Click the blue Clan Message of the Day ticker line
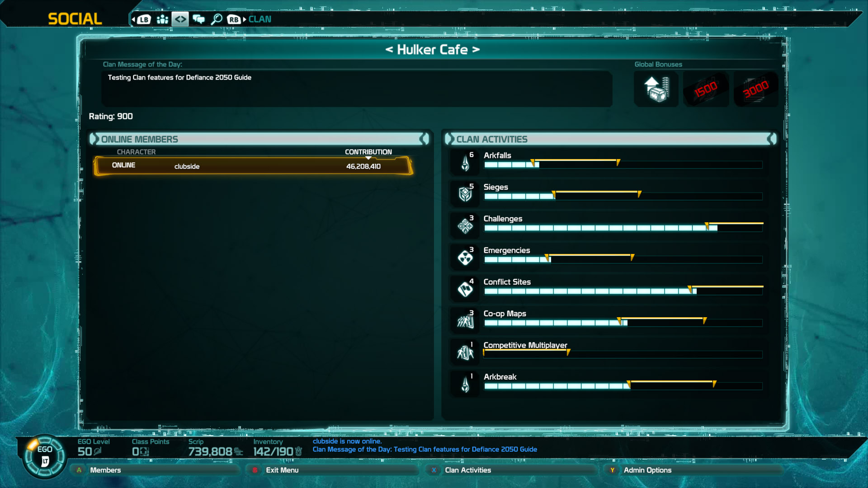This screenshot has height=488, width=868. [425, 450]
